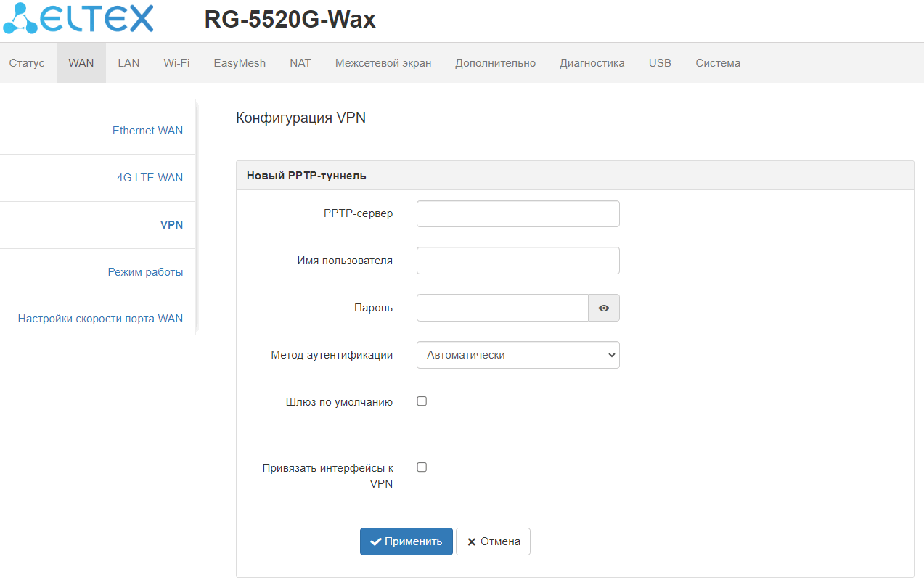
Task: Switch to the LAN tab
Action: pyautogui.click(x=128, y=63)
